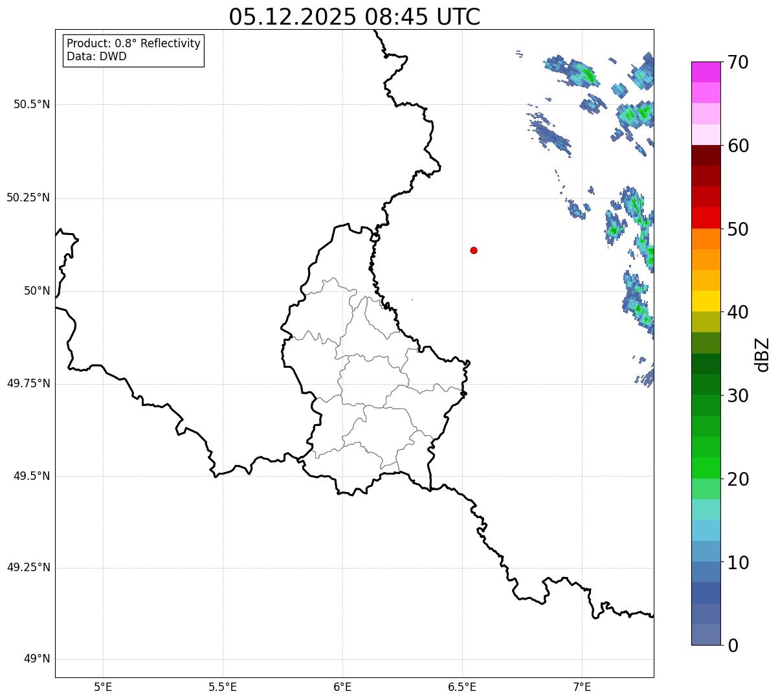The height and width of the screenshot is (700, 778).
Task: Click the 49.5°N latitude label
Action: (x=32, y=476)
